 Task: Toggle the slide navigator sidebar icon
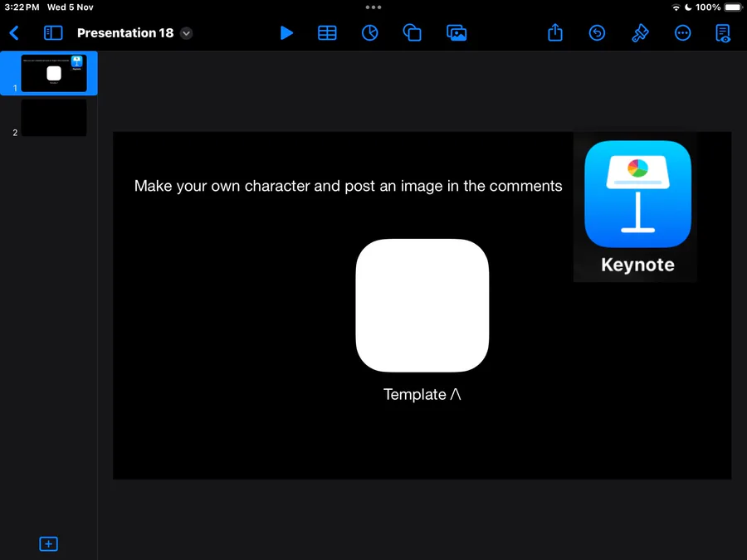53,33
